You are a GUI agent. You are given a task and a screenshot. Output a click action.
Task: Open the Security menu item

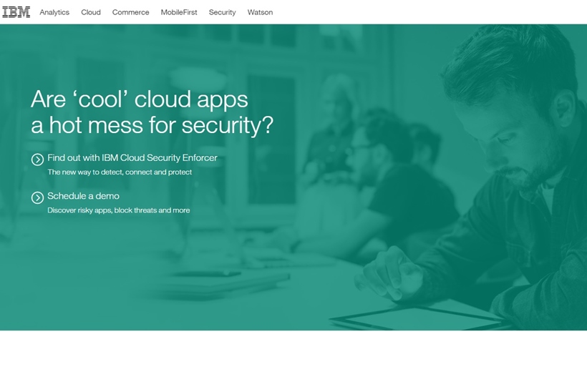(223, 12)
